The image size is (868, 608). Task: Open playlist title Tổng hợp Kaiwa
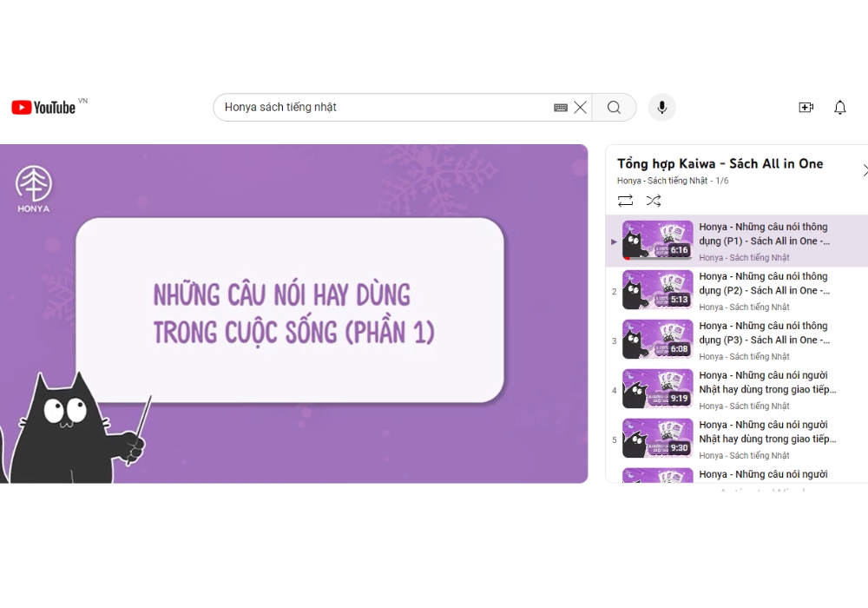pos(720,164)
